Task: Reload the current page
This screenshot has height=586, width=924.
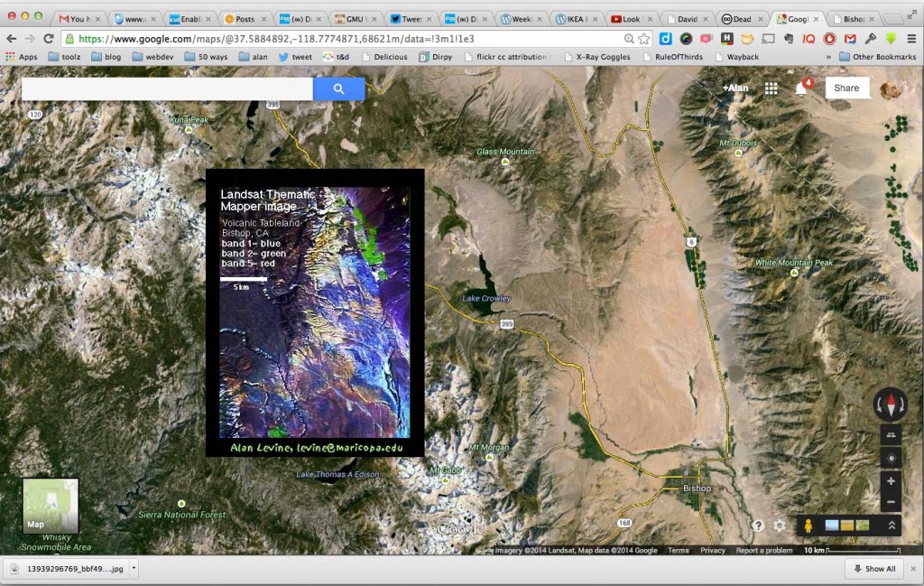Action: click(49, 39)
